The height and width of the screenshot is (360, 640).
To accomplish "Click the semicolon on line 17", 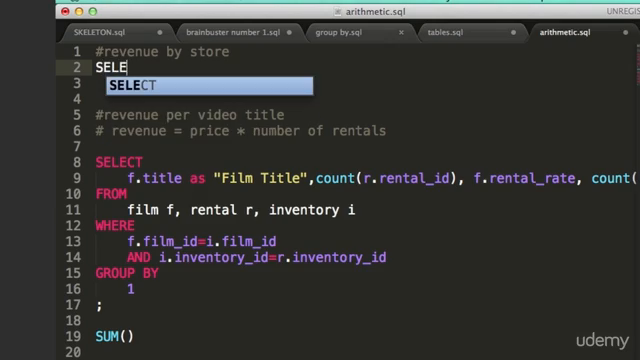I will (x=99, y=306).
